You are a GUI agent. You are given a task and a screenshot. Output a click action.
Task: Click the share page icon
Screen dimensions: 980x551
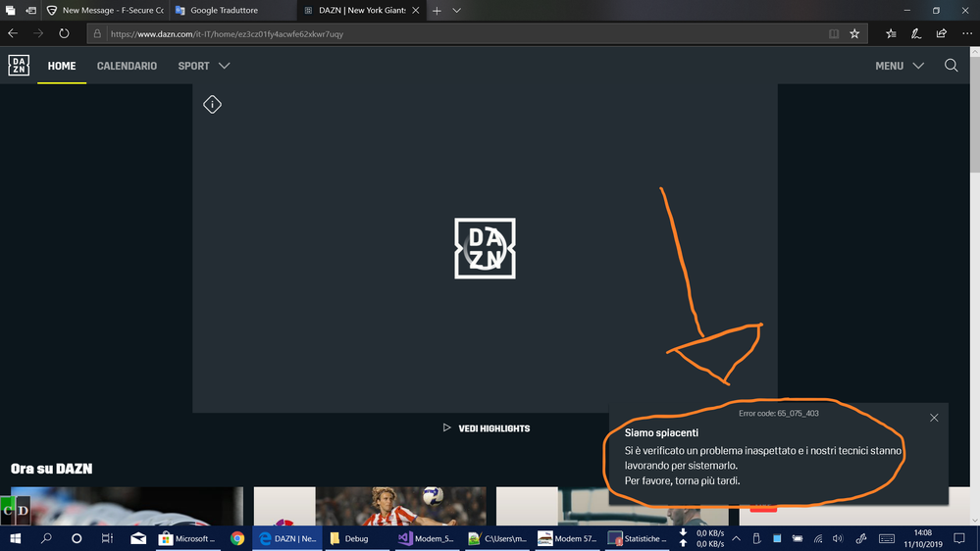941,33
